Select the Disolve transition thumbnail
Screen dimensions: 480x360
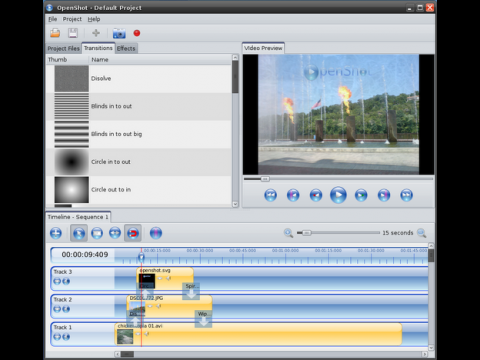pyautogui.click(x=72, y=78)
